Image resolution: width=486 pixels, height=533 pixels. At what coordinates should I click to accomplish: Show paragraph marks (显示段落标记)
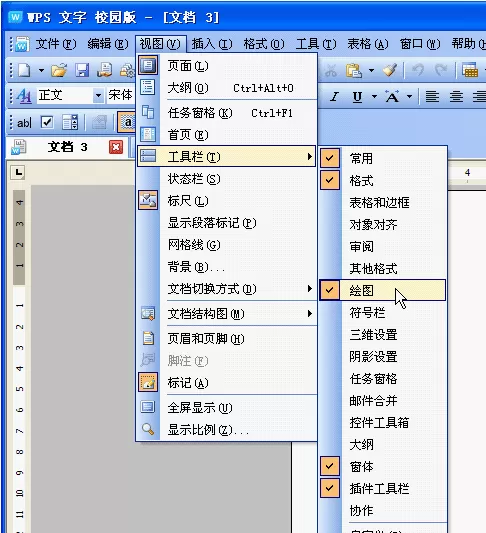[x=227, y=223]
